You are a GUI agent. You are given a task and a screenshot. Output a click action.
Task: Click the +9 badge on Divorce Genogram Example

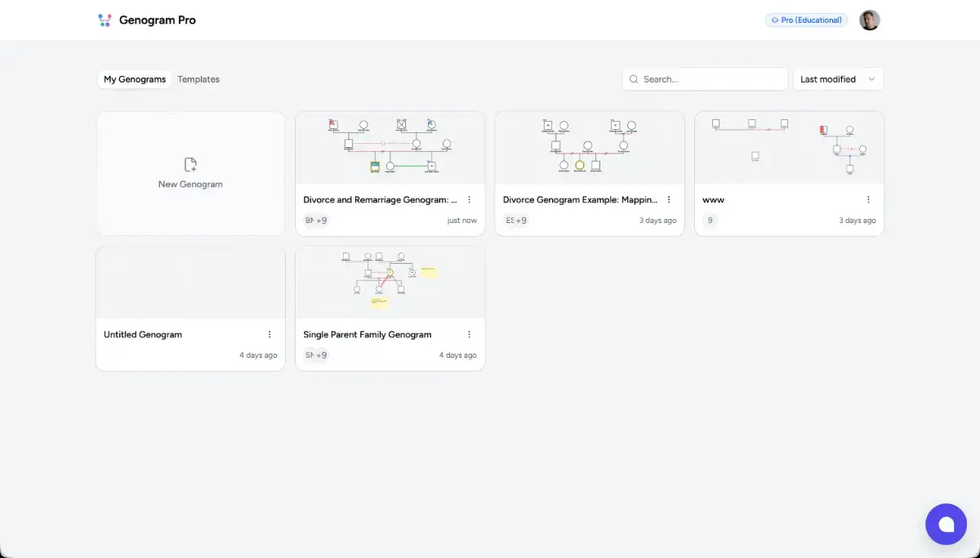coord(521,221)
